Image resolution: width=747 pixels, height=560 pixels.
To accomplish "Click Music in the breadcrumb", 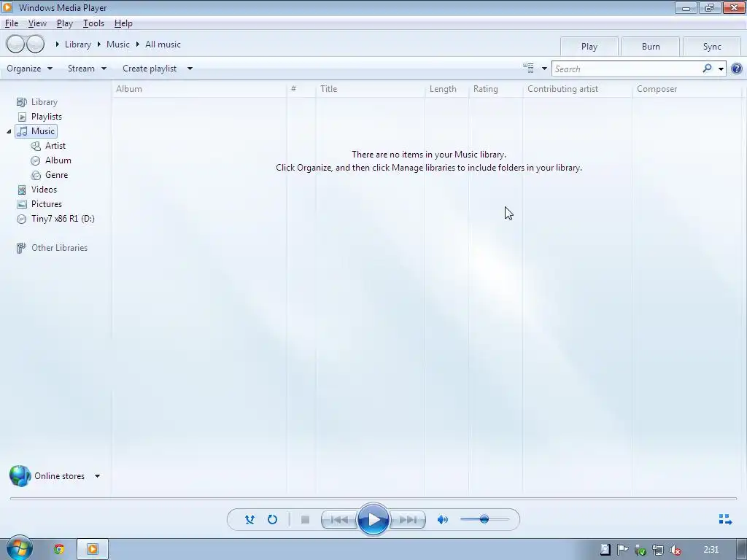I will click(x=117, y=44).
